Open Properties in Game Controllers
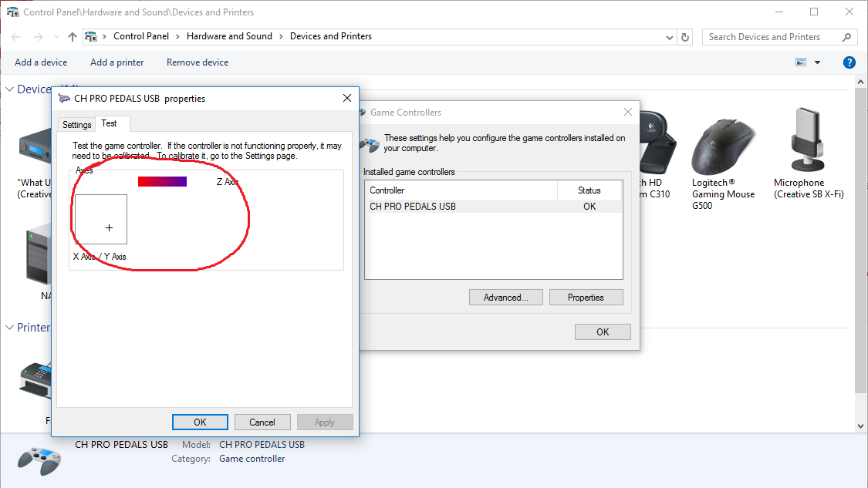Image resolution: width=868 pixels, height=488 pixels. tap(586, 298)
